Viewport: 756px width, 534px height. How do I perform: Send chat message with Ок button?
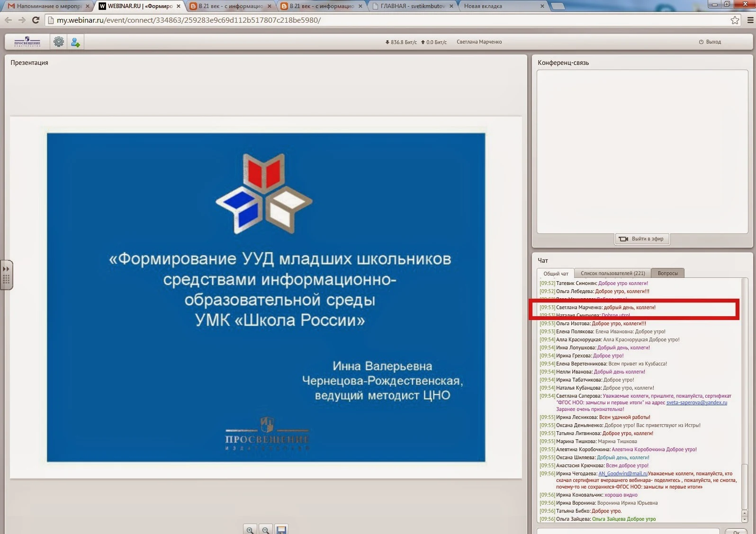point(736,531)
